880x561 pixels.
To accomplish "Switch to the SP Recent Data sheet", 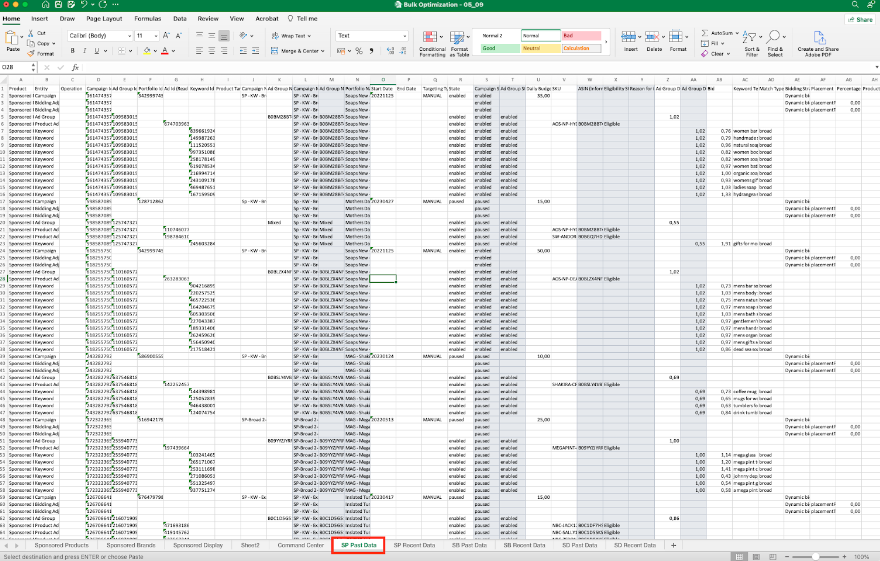I will 414,545.
